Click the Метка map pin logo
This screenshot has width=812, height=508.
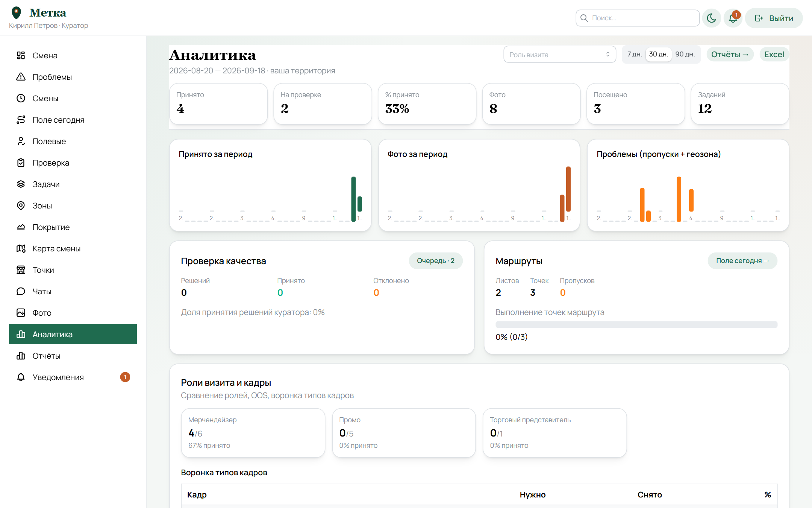coord(16,13)
